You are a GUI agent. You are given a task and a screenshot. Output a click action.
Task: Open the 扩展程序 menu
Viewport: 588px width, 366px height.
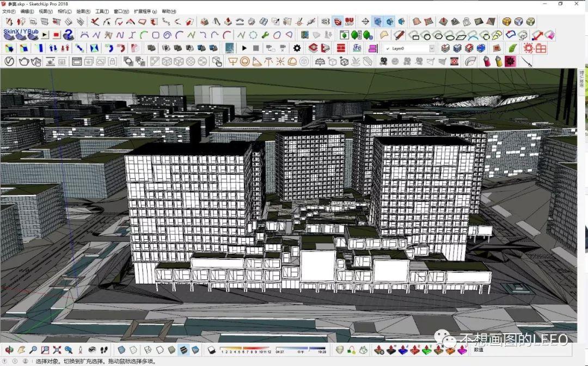click(x=145, y=11)
